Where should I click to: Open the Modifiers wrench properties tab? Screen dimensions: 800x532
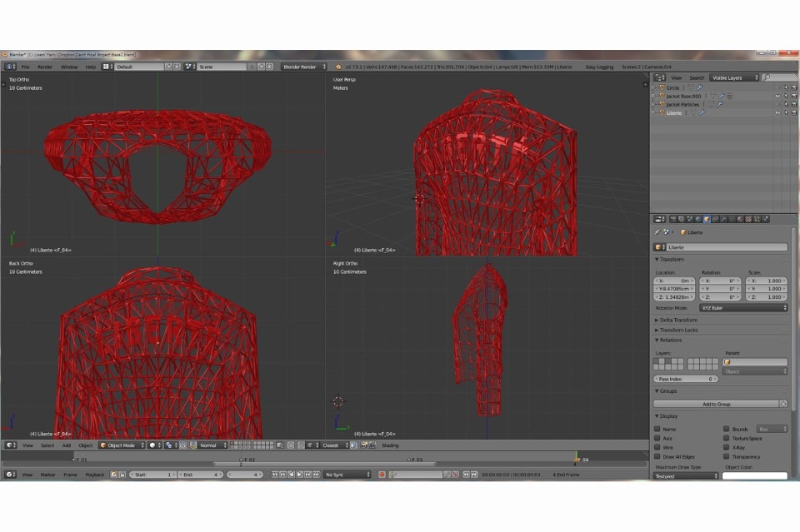click(725, 219)
